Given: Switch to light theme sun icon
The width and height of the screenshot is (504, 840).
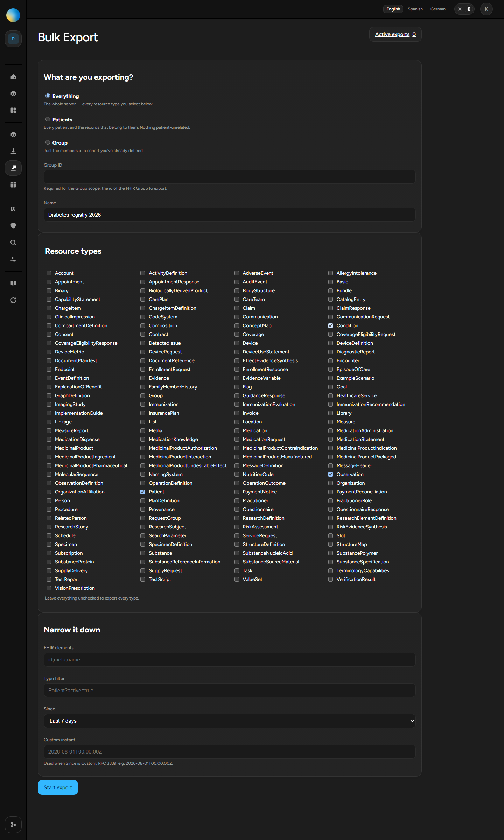Looking at the screenshot, I should [460, 9].
